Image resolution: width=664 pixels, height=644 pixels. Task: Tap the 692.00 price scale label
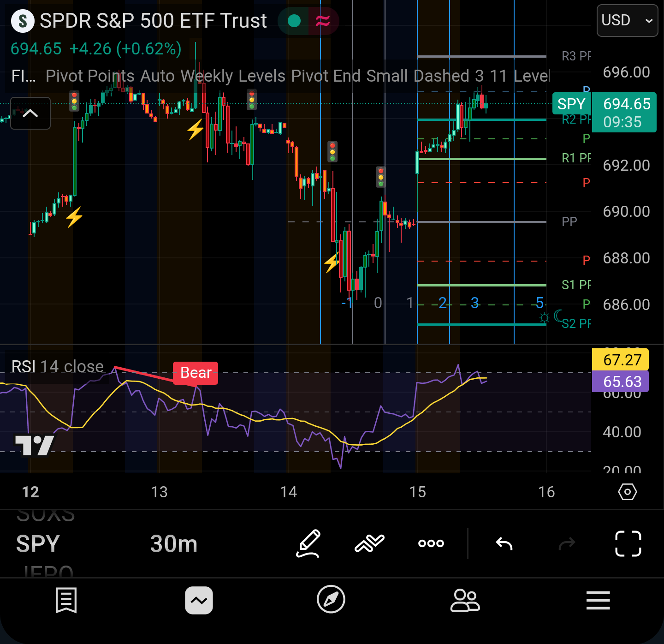(x=626, y=166)
